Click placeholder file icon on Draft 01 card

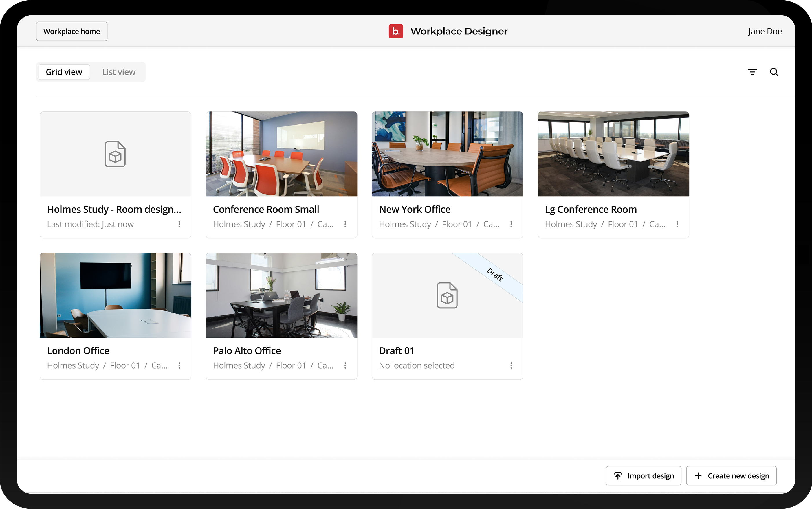pos(447,295)
